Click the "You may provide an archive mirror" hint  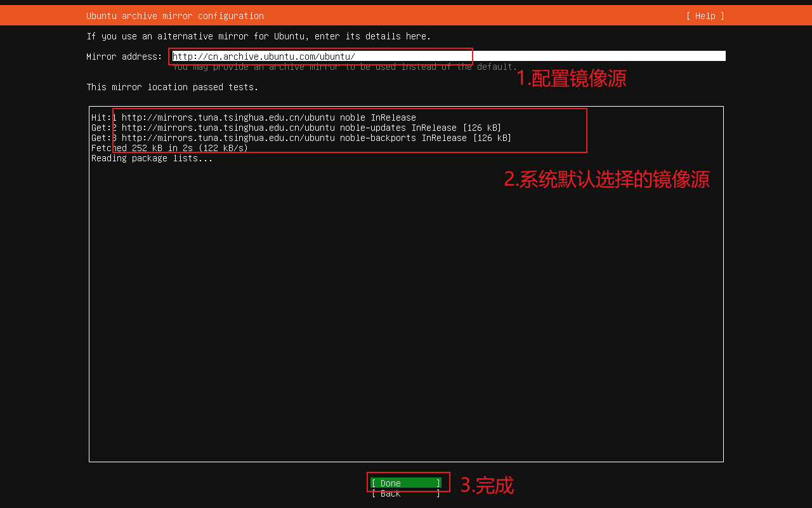tap(345, 67)
